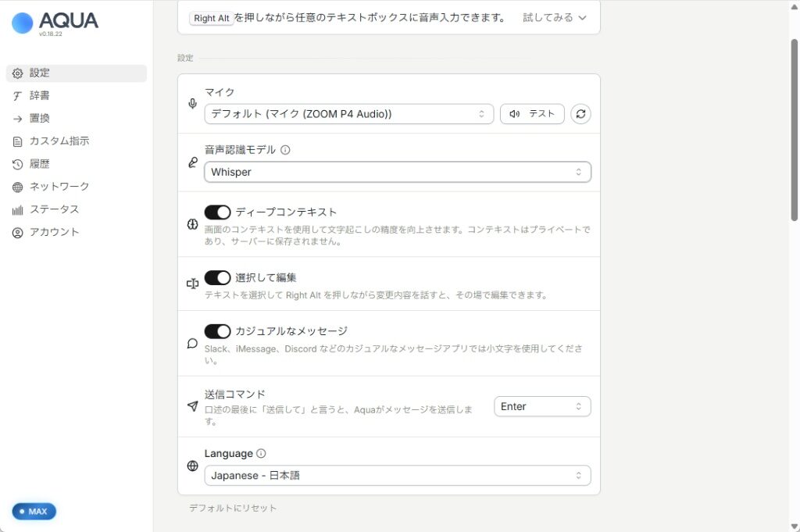This screenshot has width=800, height=532.
Task: Click the Language info icon
Action: (261, 453)
